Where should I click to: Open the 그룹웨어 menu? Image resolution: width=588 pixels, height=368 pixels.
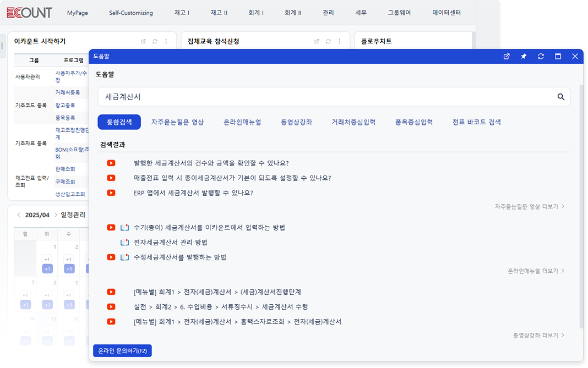tap(399, 13)
